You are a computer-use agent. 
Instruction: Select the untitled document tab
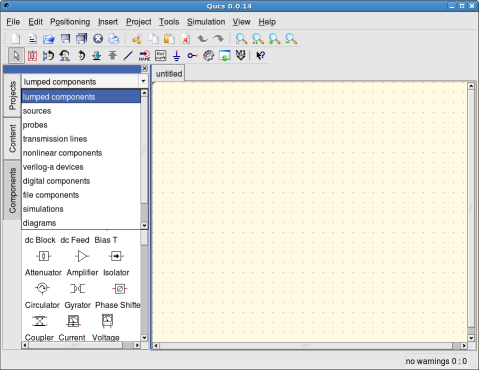coord(169,74)
